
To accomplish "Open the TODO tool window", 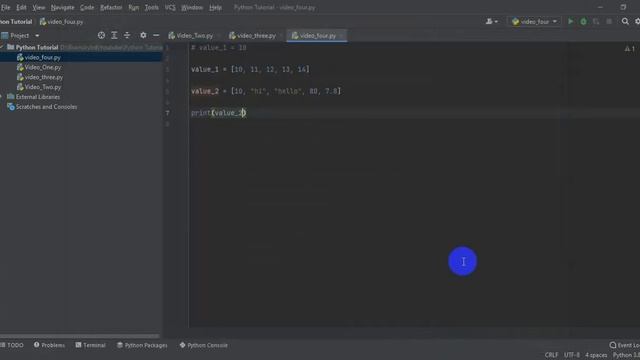I will pyautogui.click(x=12, y=345).
